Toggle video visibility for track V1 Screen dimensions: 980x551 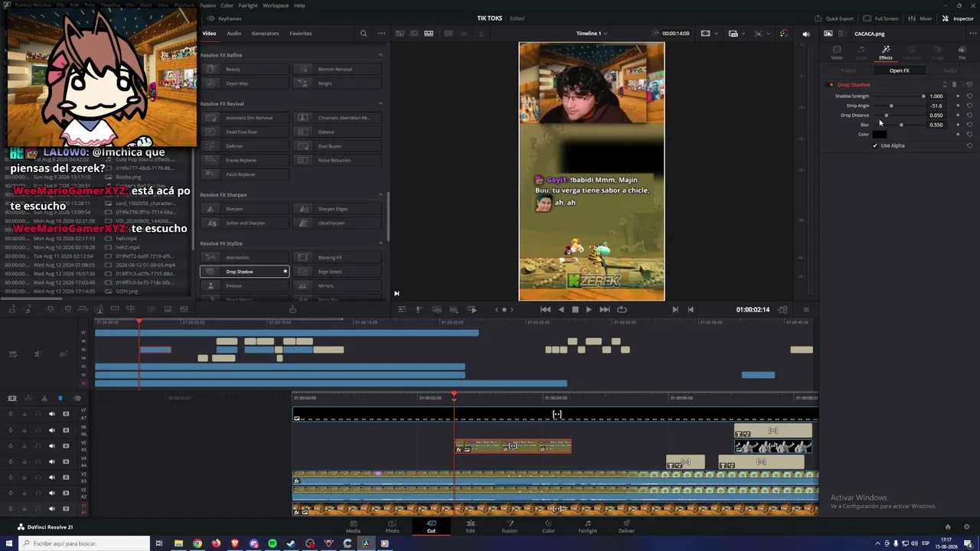[x=66, y=509]
